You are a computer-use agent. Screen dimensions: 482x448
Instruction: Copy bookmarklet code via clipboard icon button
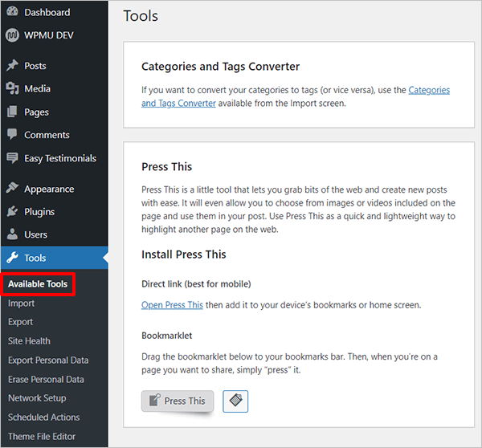click(x=235, y=401)
